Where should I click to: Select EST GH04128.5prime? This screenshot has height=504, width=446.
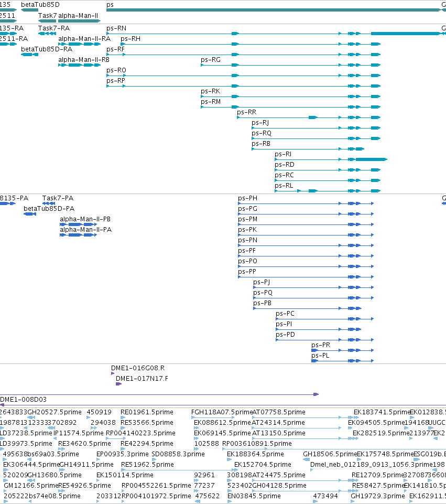tap(306, 491)
